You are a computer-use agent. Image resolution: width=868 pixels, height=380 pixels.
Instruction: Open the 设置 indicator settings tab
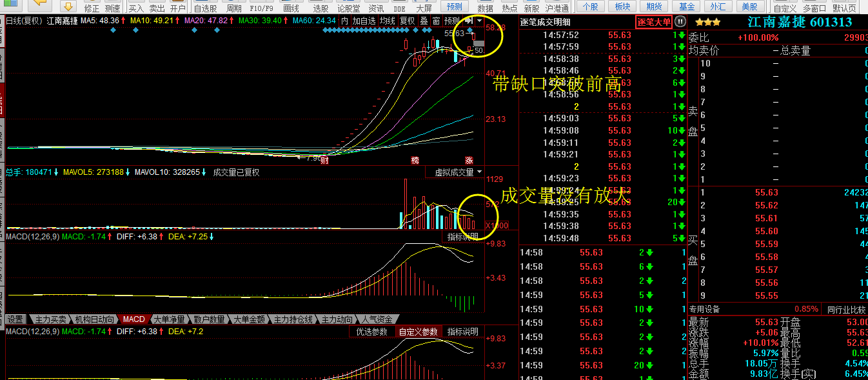(15, 319)
